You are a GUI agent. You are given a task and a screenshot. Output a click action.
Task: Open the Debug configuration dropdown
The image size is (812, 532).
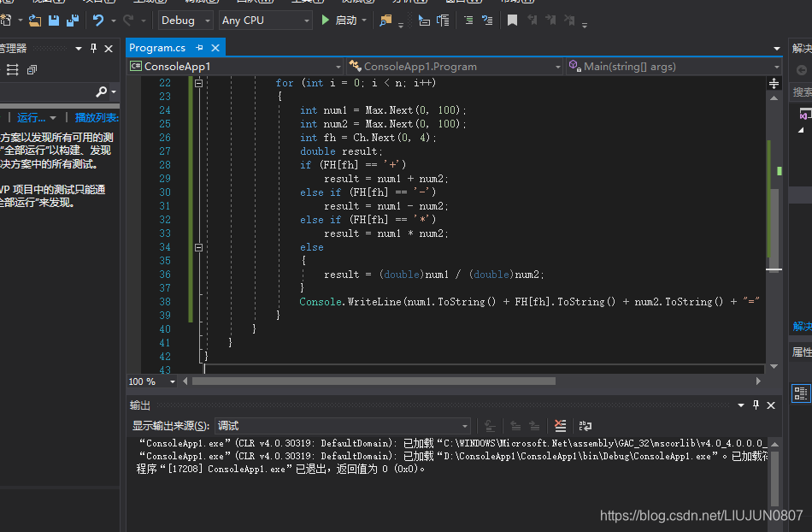tap(185, 21)
